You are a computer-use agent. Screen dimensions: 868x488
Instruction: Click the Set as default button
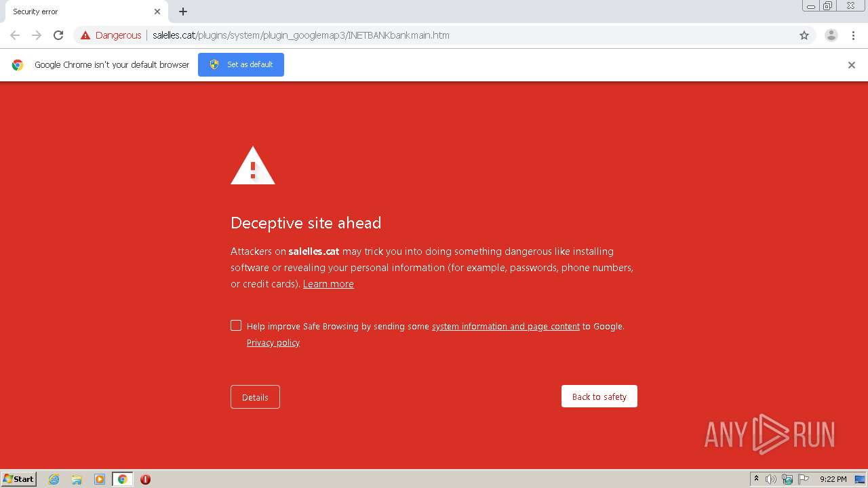point(241,64)
